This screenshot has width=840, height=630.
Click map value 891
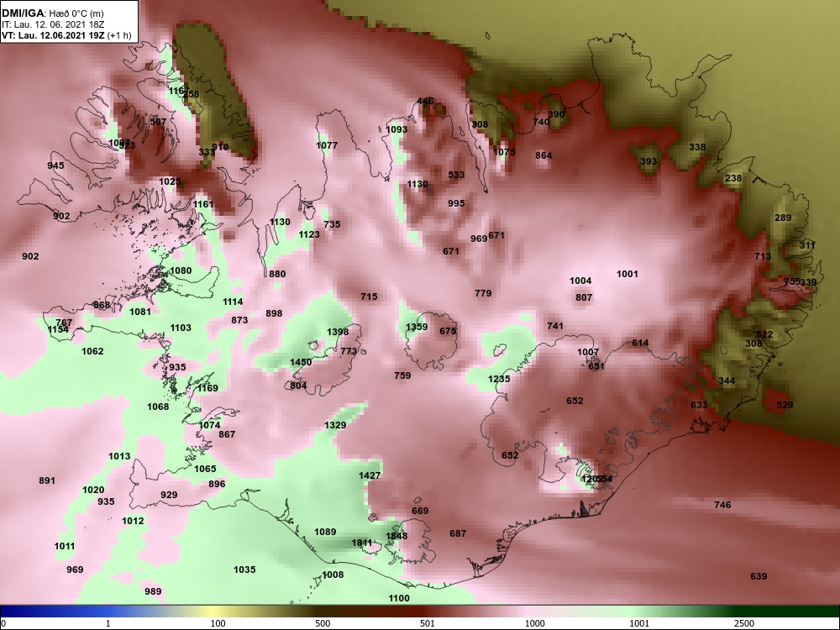tap(47, 480)
